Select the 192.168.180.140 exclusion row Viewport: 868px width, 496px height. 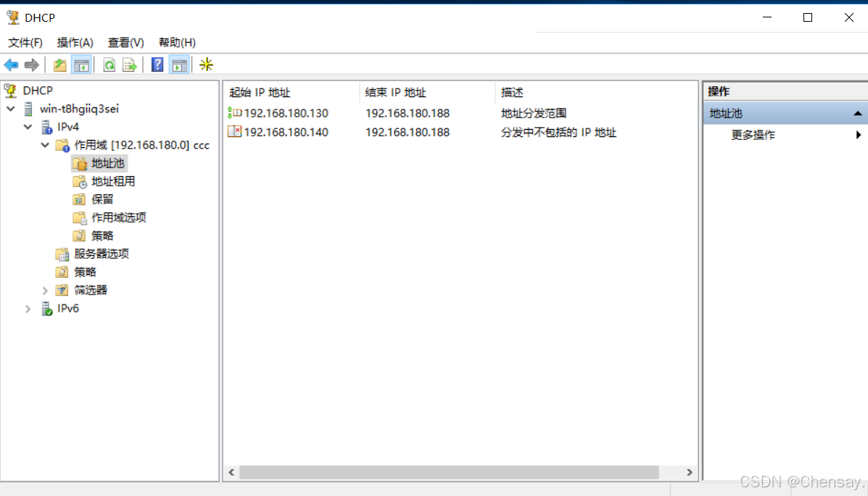[x=461, y=132]
